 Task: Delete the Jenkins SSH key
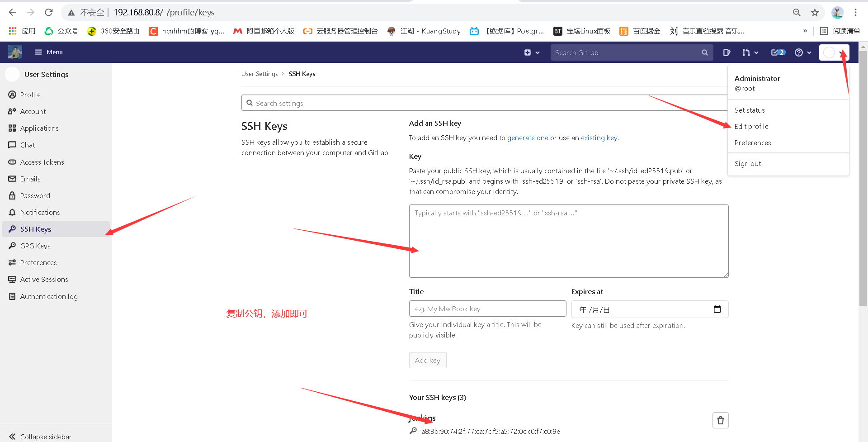721,420
